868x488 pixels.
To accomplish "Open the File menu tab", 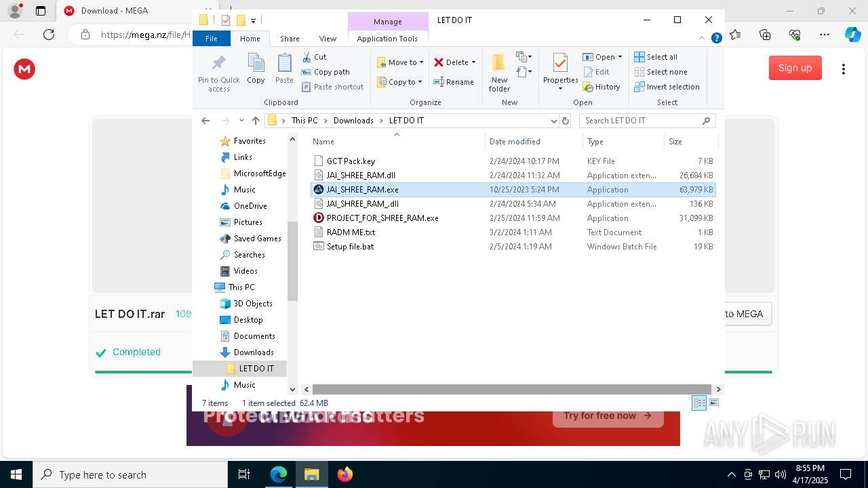I will point(212,39).
